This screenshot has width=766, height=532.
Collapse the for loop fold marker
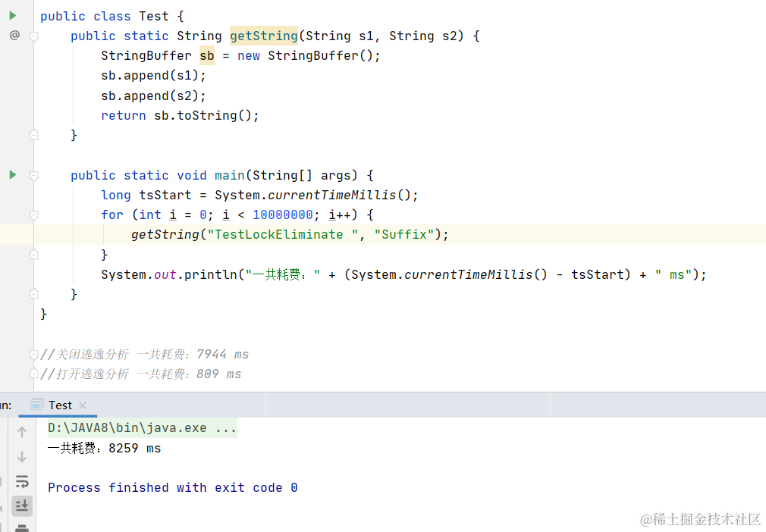point(34,214)
